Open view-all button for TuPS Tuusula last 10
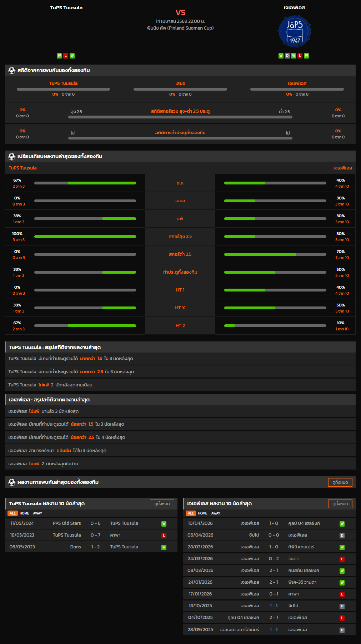361x644 pixels. [x=162, y=503]
